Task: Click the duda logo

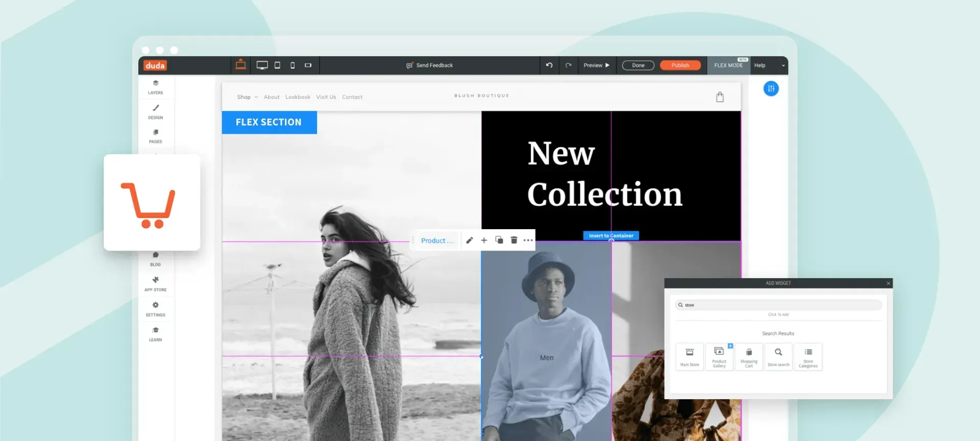Action: [x=155, y=65]
